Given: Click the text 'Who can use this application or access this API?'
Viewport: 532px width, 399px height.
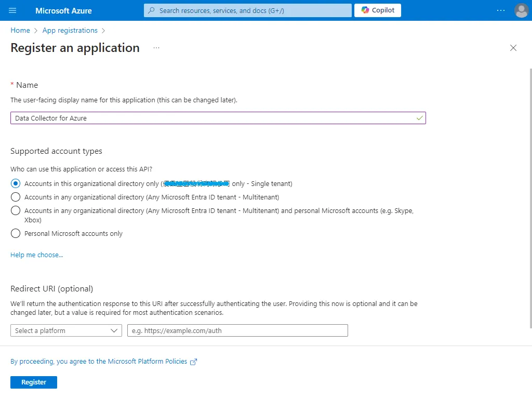Looking at the screenshot, I should (82, 169).
